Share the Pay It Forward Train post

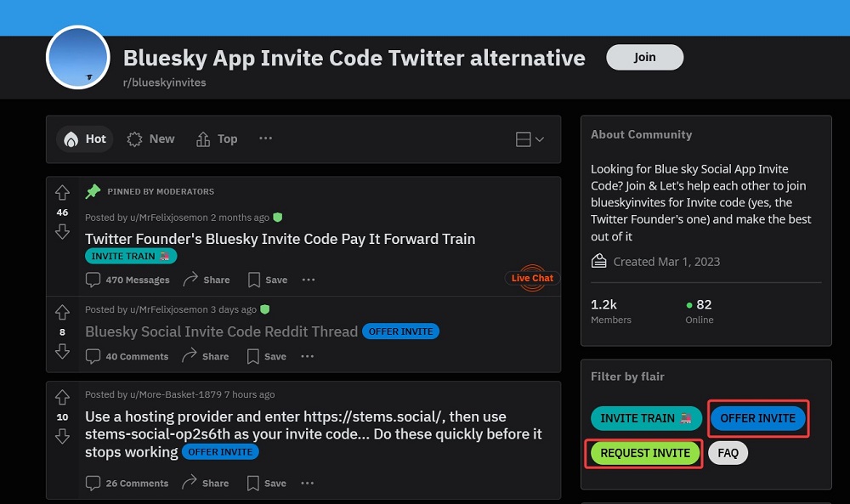coord(207,280)
